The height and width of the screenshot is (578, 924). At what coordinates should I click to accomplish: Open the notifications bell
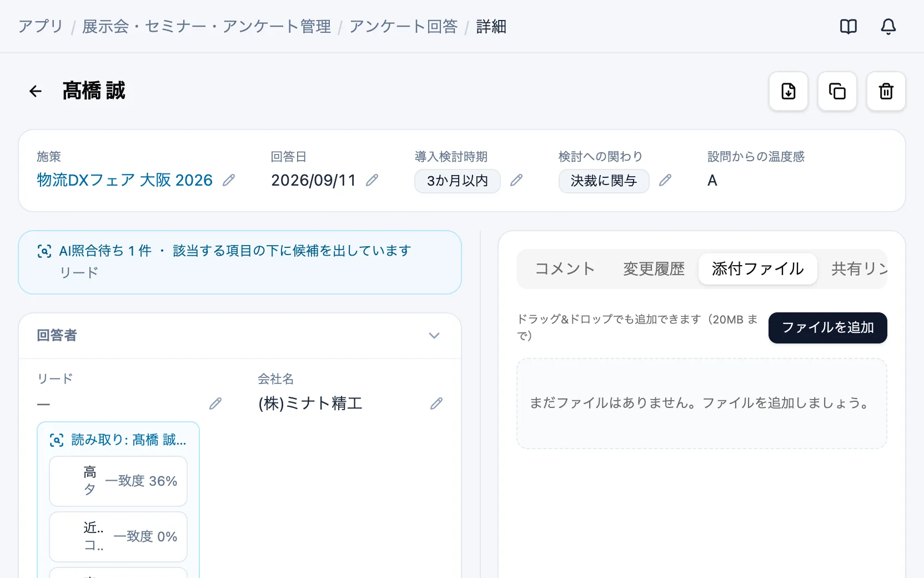[x=888, y=27]
